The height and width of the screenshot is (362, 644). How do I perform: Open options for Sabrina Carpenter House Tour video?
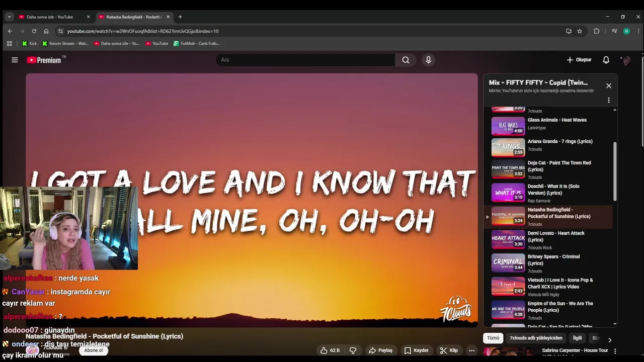coord(615,351)
